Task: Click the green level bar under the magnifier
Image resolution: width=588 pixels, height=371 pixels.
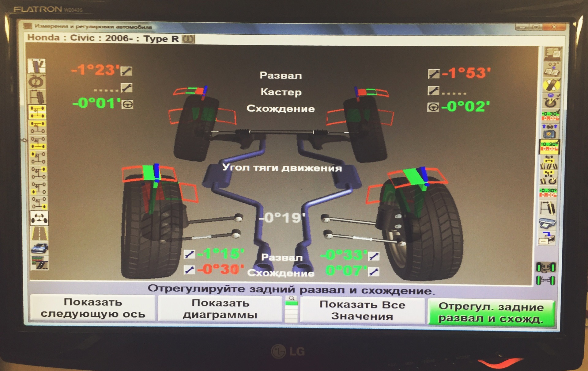Action: point(291,303)
